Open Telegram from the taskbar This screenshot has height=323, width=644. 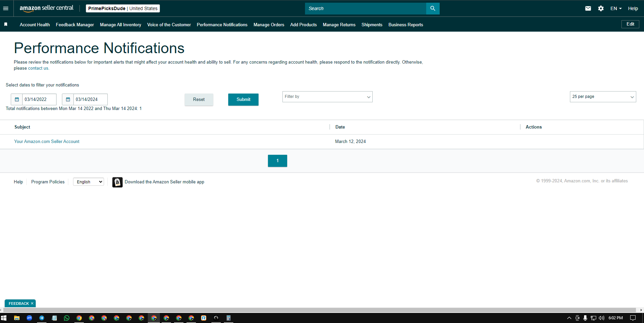click(42, 318)
